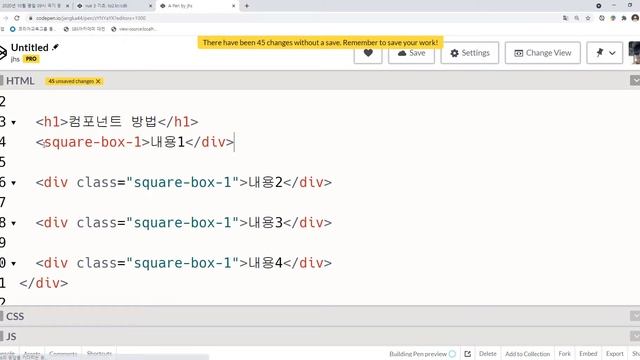Open pen Settings
Screen dimensions: 640x360
[470, 53]
